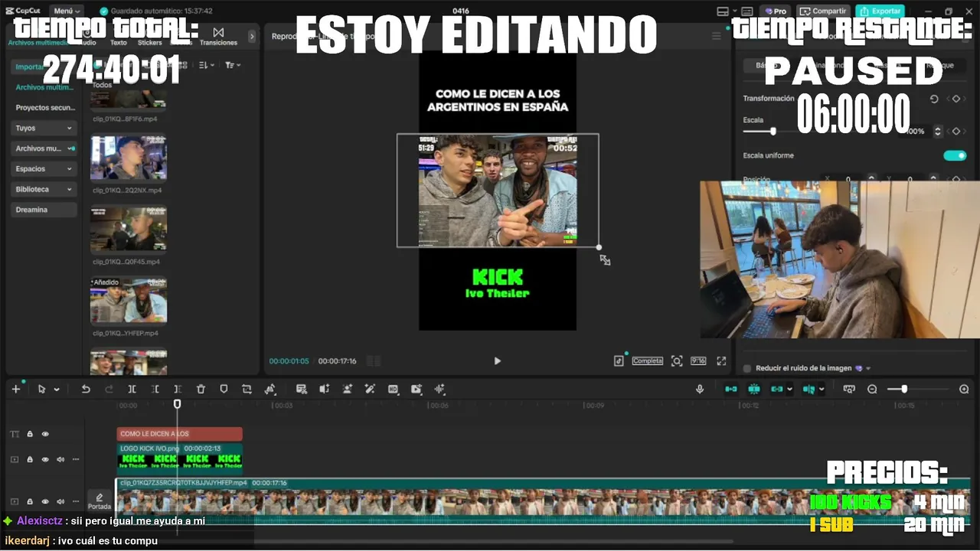The height and width of the screenshot is (551, 980).
Task: Undo the last edit in timeline toolbar
Action: (86, 389)
